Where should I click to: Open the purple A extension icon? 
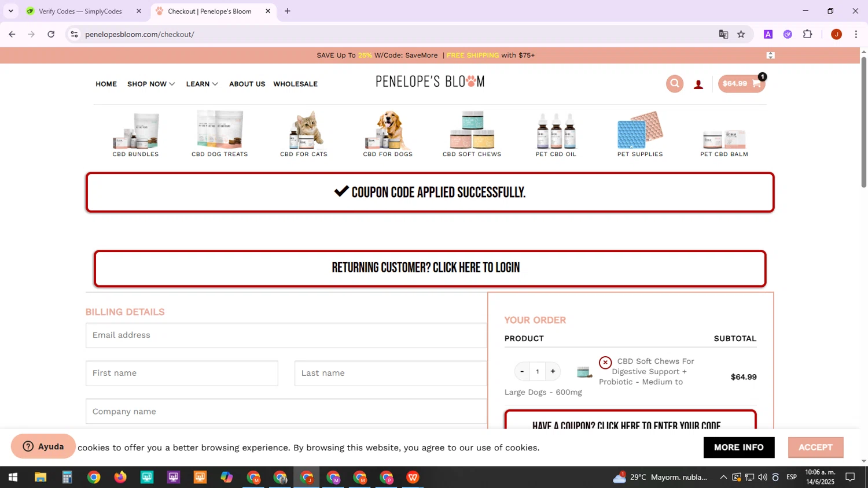pos(768,34)
